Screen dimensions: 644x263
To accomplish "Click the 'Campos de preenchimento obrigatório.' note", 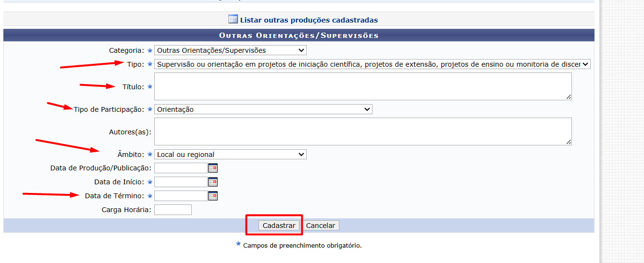I will [x=302, y=245].
